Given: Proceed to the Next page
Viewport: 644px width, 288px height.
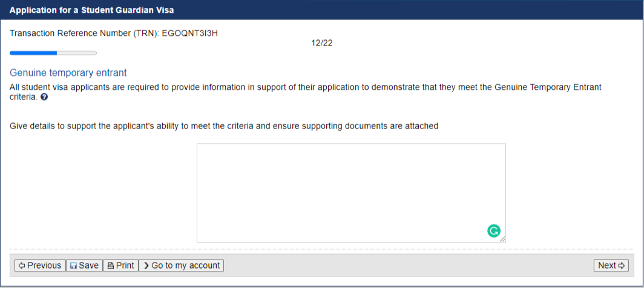Looking at the screenshot, I should click(611, 266).
